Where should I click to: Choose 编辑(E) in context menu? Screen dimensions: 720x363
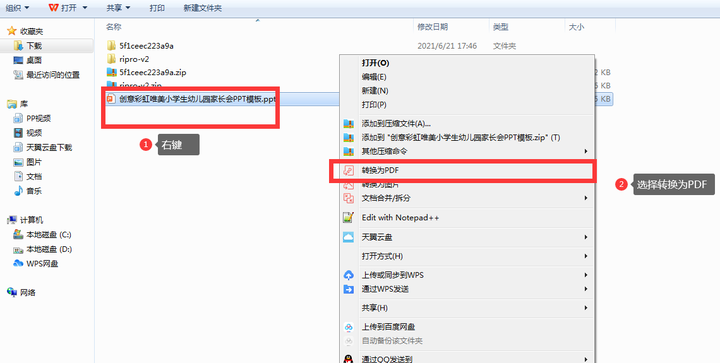click(x=374, y=77)
